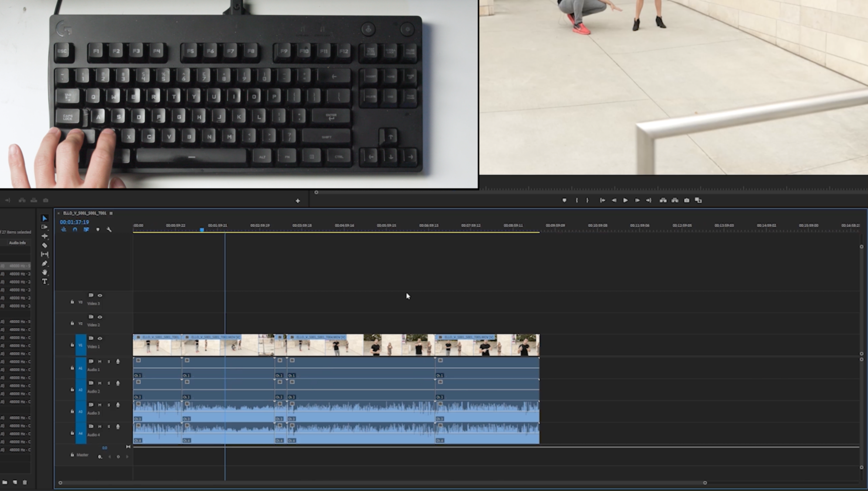Open the Timeline Display Settings wrench icon
The height and width of the screenshot is (491, 868).
click(109, 230)
